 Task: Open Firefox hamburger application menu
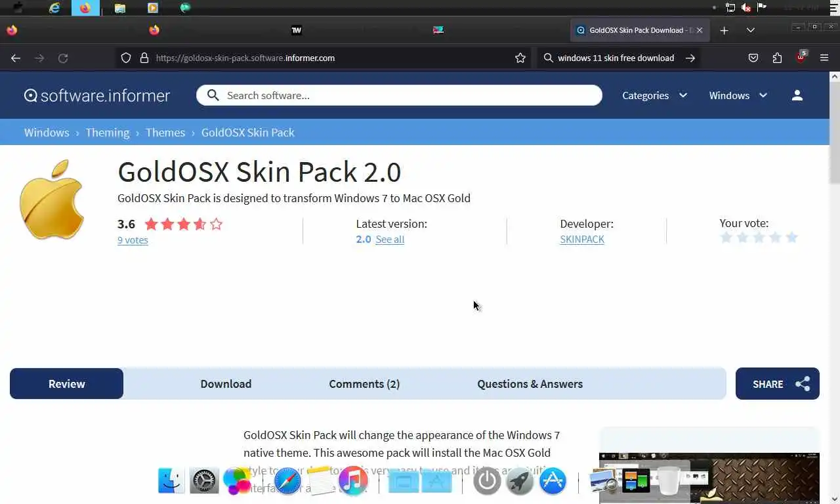point(824,58)
